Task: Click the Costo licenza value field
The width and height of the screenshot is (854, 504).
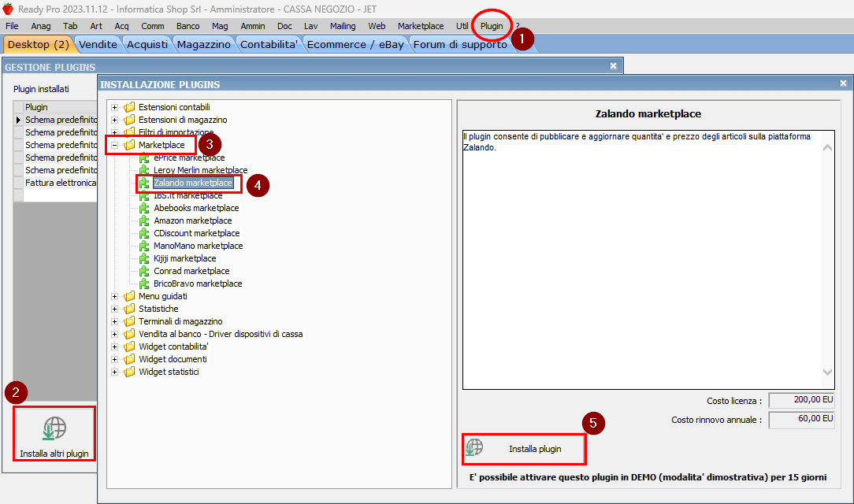Action: pyautogui.click(x=801, y=401)
